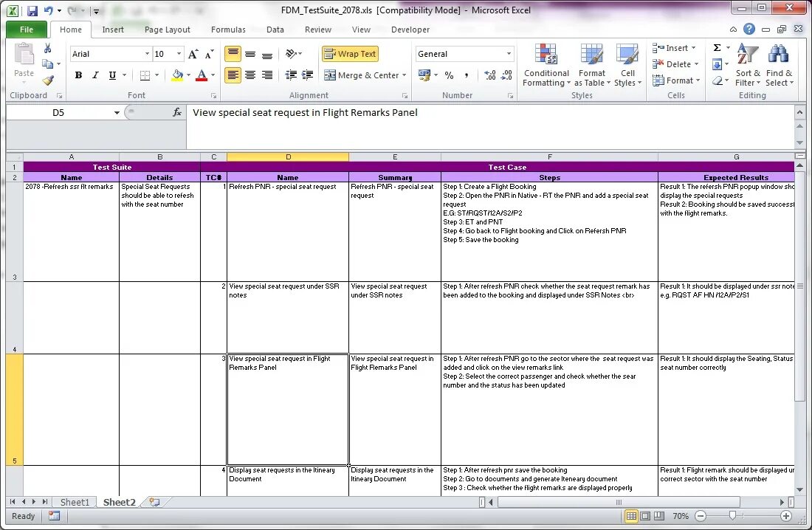The width and height of the screenshot is (812, 530).
Task: Open the File tab
Action: (x=27, y=30)
